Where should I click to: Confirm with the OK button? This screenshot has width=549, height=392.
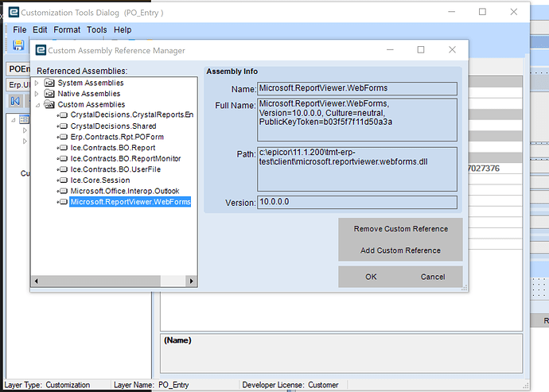[x=371, y=277]
